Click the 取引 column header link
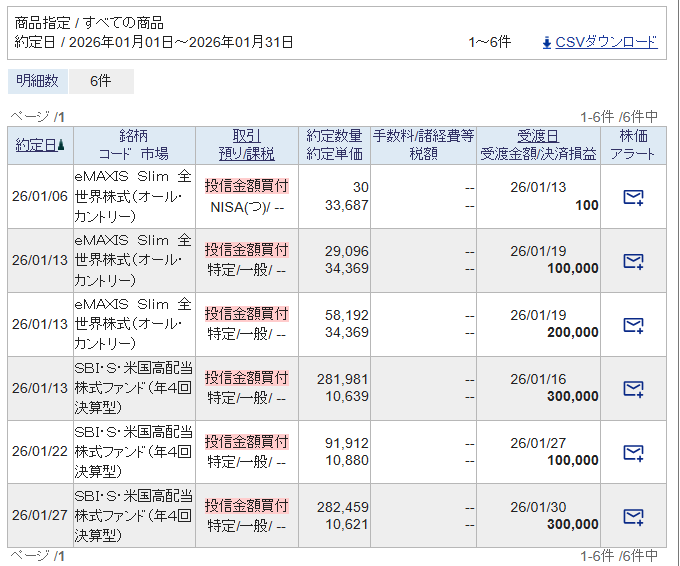This screenshot has height=566, width=680. [x=246, y=136]
